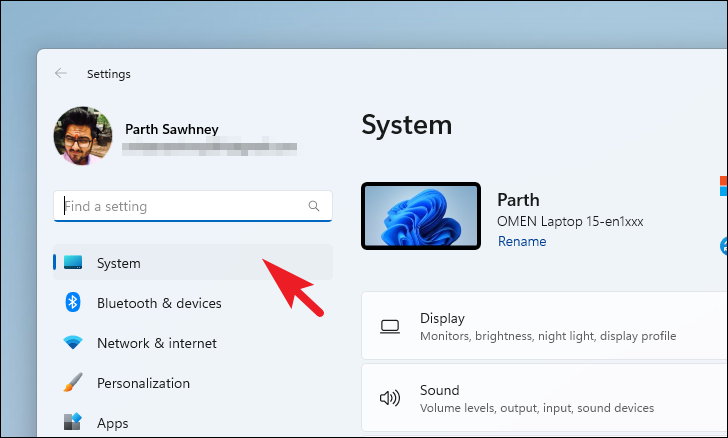The width and height of the screenshot is (728, 438).
Task: Click the back arrow in Settings
Action: point(61,73)
